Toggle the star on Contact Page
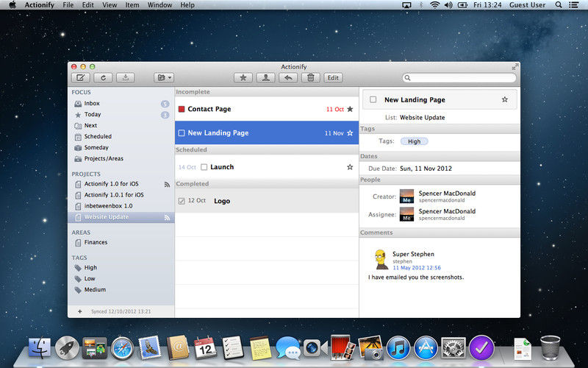Screen dimensions: 588x368 350,109
